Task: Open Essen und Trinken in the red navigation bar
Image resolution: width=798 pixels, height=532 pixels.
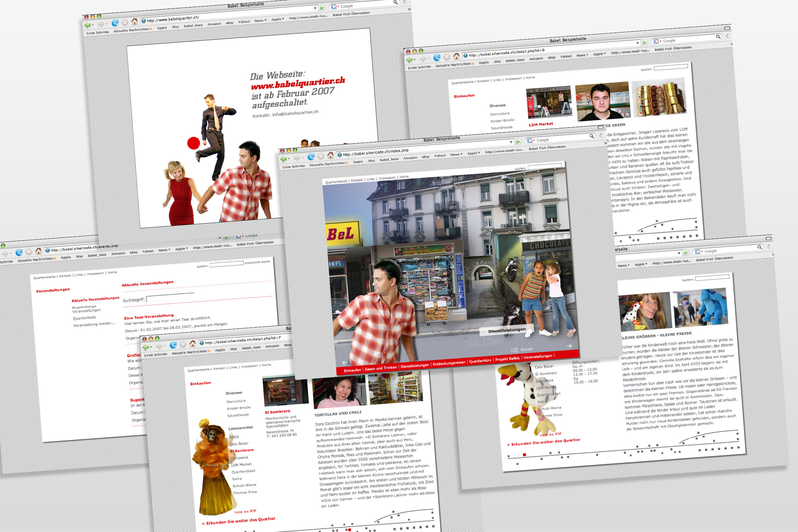Action: tap(380, 368)
